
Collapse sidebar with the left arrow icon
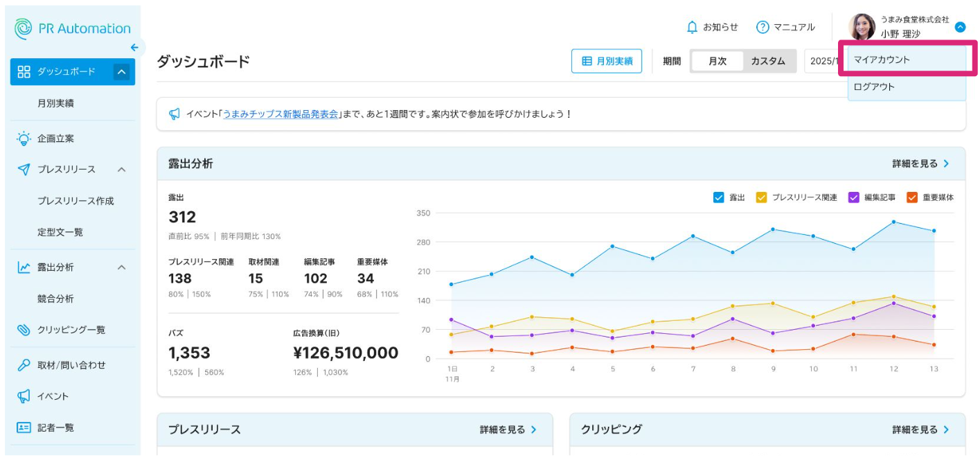134,48
